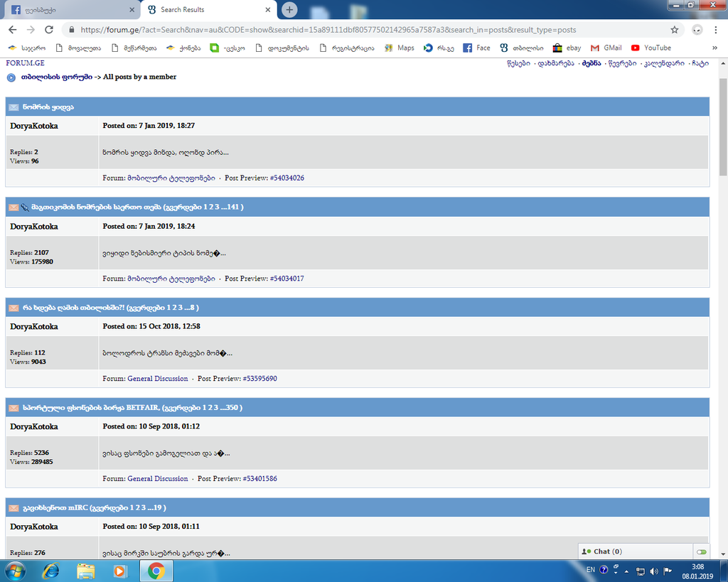Screen dimensions: 728x582
Task: Click the volume speaker tray icon
Action: [654, 571]
